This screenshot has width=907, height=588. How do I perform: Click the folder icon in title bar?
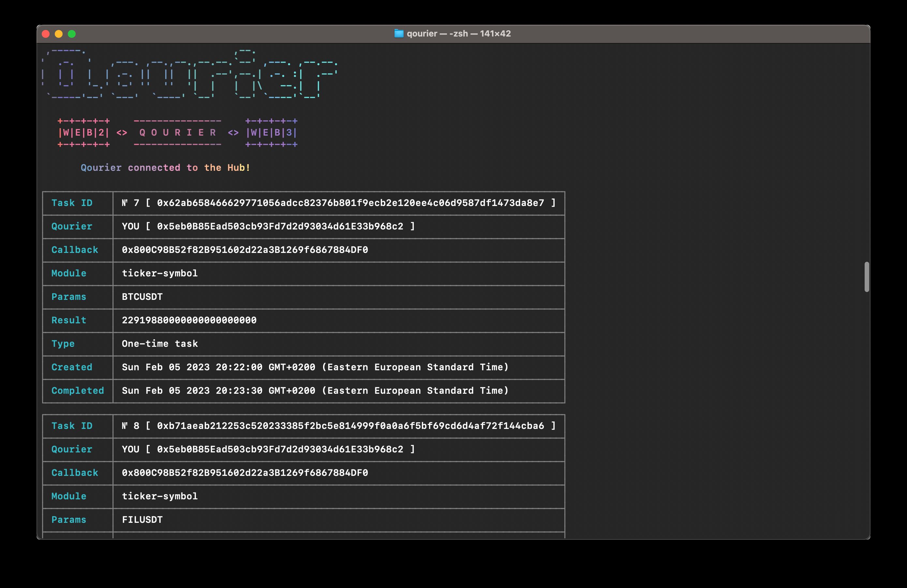[399, 34]
